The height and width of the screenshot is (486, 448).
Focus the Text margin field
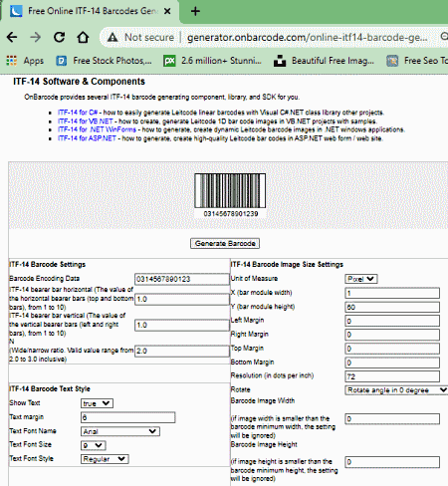(x=127, y=417)
